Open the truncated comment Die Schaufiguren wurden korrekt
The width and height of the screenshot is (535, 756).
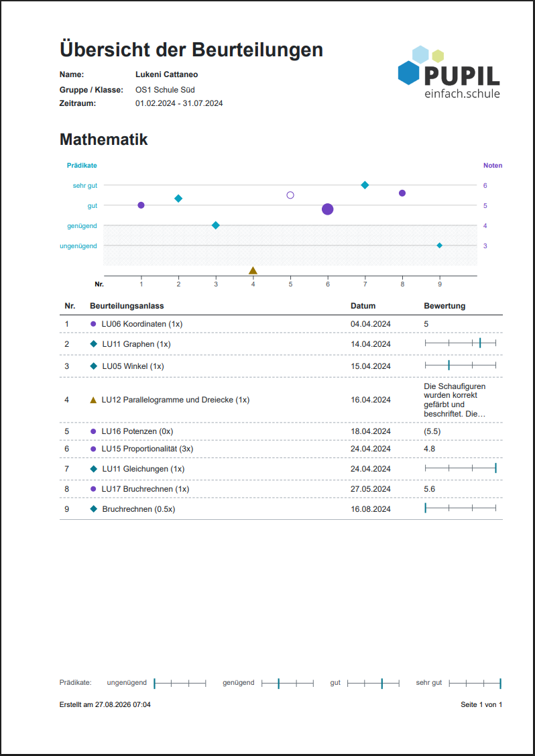tap(455, 400)
